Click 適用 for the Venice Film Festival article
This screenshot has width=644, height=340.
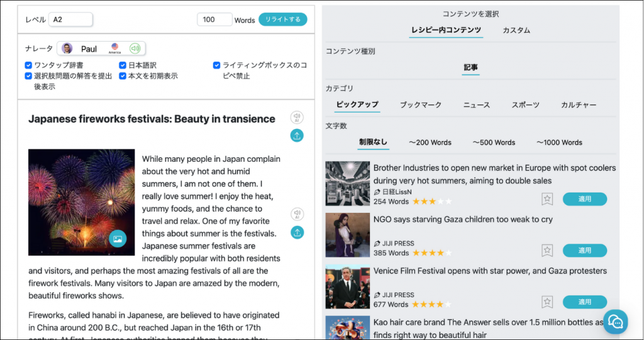(x=584, y=302)
